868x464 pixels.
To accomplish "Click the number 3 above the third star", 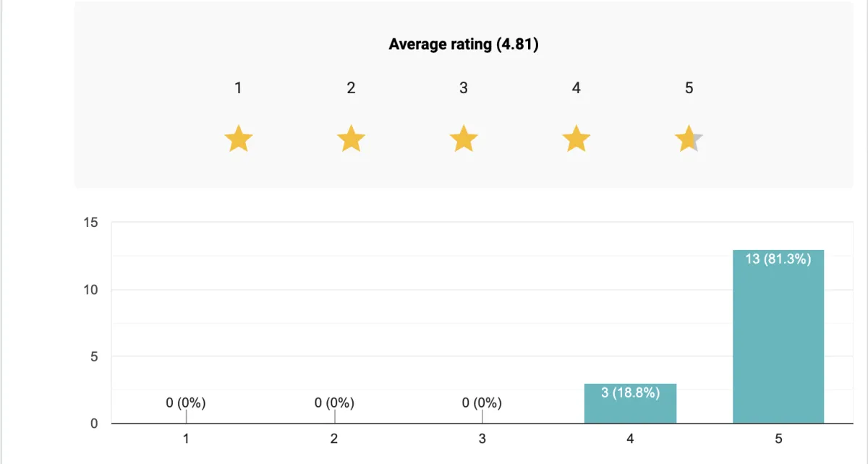I will point(464,88).
